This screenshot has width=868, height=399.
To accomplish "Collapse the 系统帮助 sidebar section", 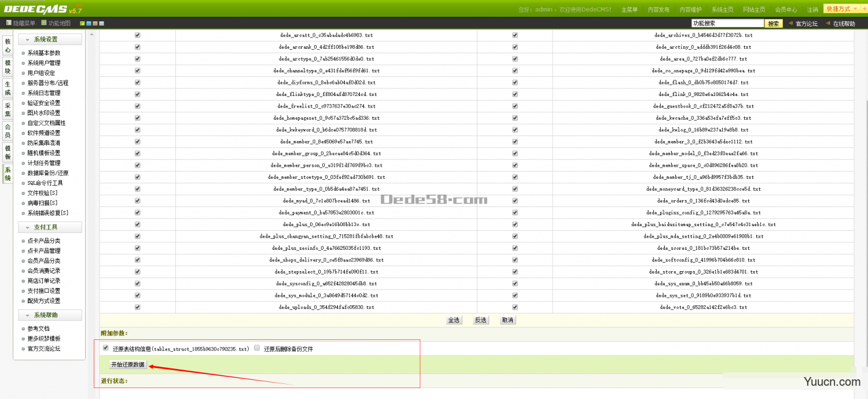I will tap(50, 315).
